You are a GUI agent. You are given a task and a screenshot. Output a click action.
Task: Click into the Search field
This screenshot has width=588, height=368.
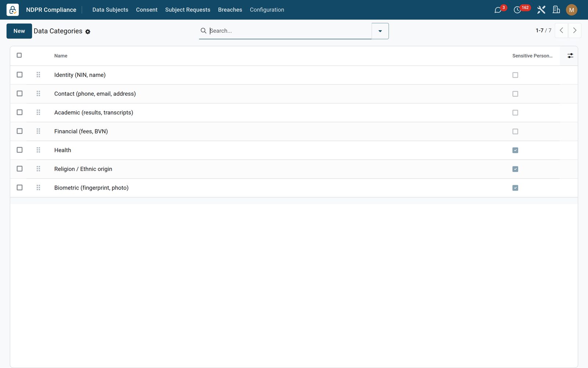click(290, 31)
